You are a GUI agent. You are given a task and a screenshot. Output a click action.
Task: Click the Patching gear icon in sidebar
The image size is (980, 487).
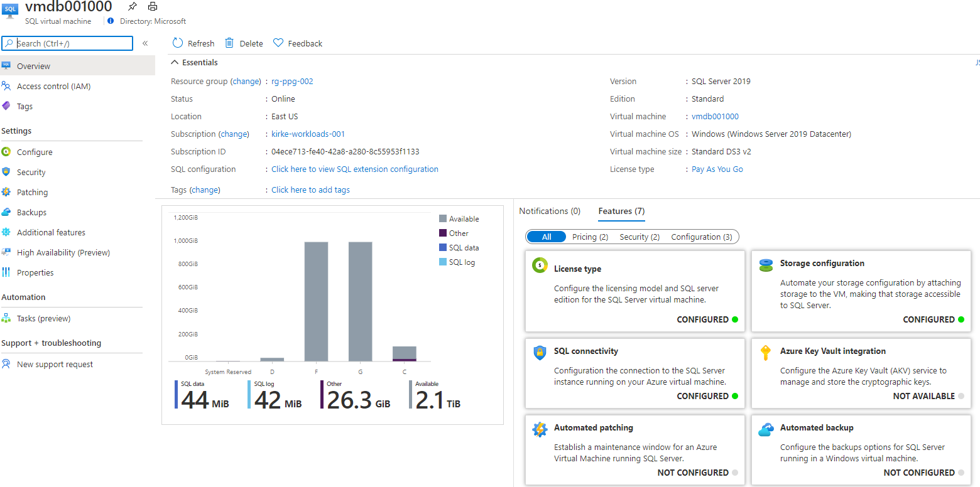(x=6, y=192)
